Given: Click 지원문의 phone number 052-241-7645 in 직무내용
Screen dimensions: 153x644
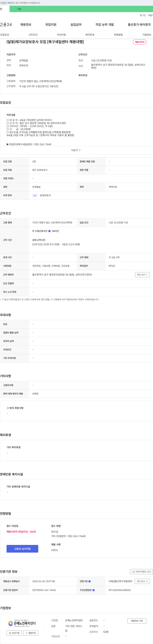Looking at the screenshot, I should click(x=43, y=144).
